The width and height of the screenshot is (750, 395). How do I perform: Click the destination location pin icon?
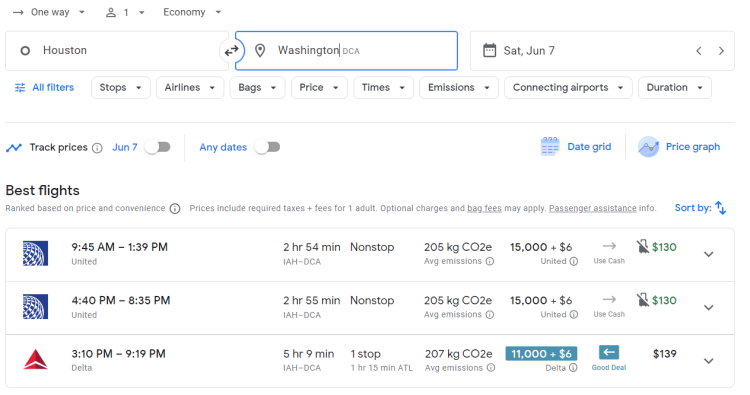point(260,50)
